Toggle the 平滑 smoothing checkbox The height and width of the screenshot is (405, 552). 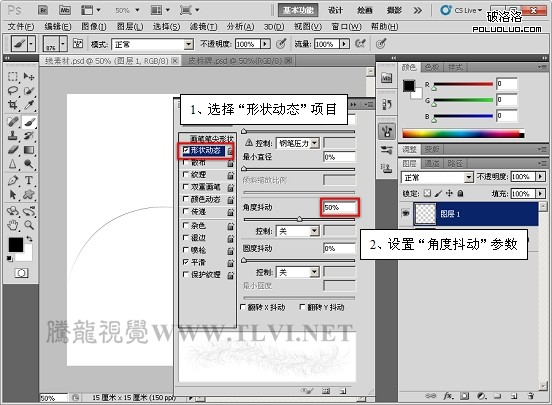(186, 262)
